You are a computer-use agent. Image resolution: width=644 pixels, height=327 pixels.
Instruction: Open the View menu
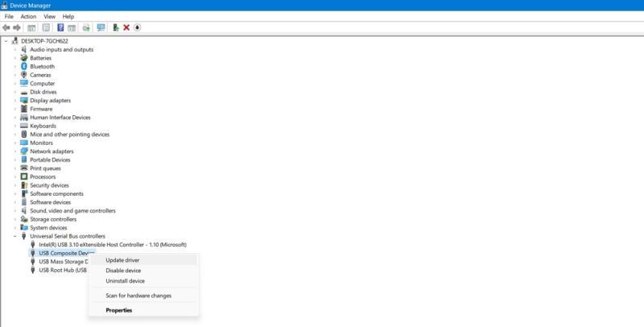49,16
